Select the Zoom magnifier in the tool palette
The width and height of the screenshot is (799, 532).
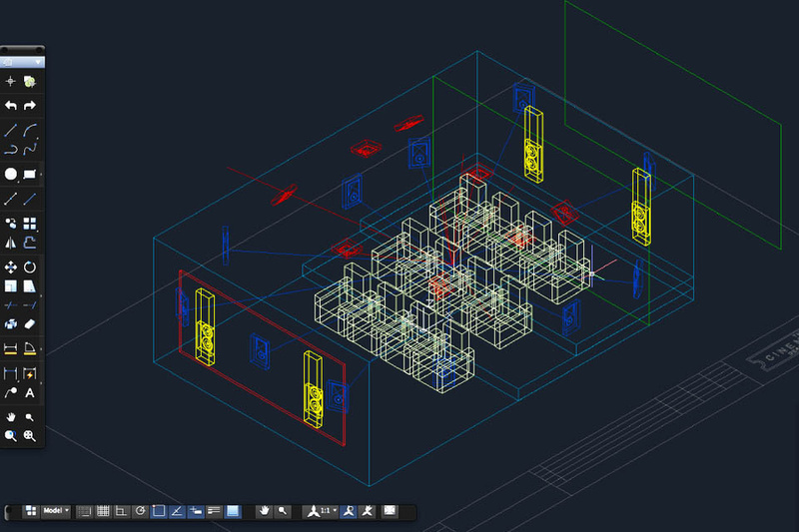30,417
